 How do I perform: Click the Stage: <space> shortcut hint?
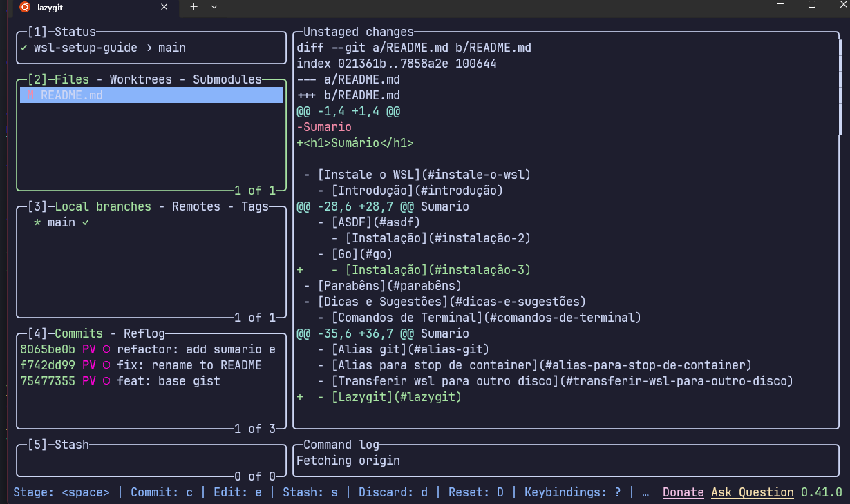click(62, 492)
